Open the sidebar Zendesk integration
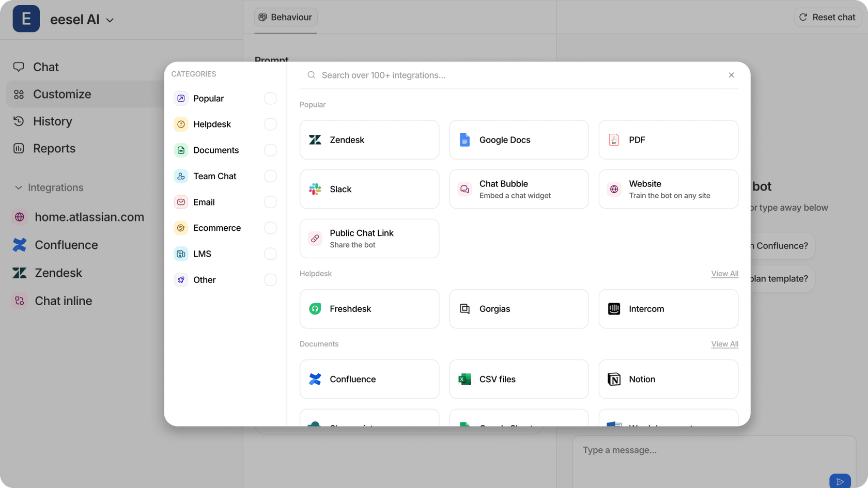The height and width of the screenshot is (488, 868). point(58,273)
